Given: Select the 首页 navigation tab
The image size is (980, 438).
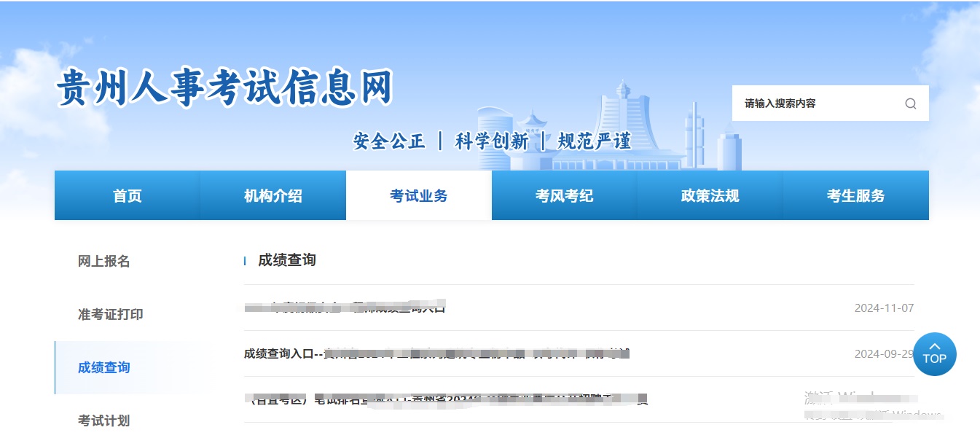Looking at the screenshot, I should coord(127,195).
